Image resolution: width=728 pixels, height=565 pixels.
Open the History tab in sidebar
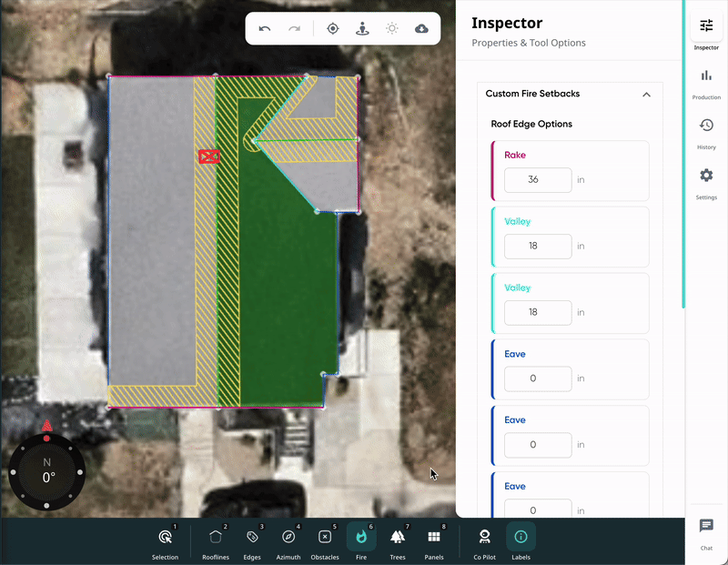click(x=706, y=131)
